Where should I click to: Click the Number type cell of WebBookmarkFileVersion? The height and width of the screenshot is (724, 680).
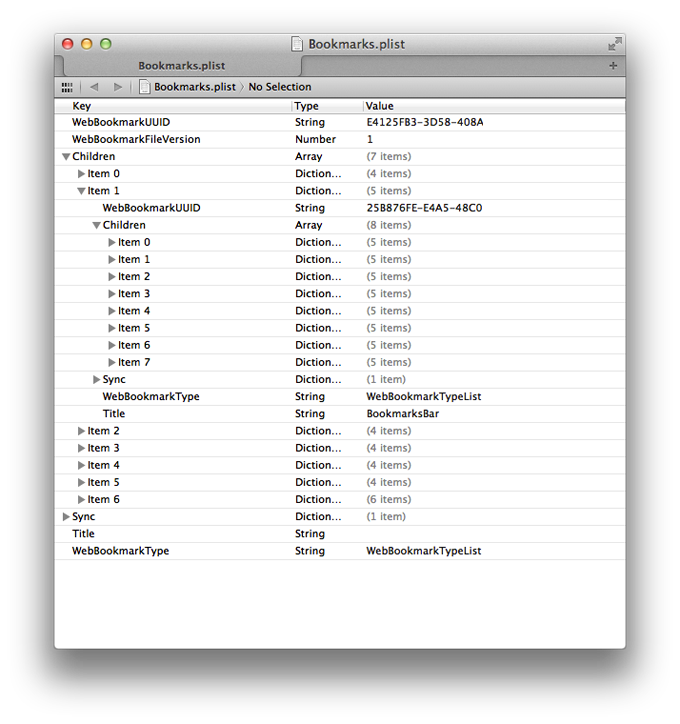tap(316, 139)
